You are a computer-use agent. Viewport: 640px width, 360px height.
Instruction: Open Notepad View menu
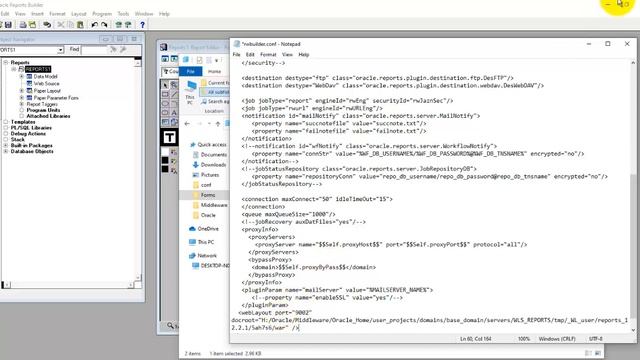tap(287, 54)
